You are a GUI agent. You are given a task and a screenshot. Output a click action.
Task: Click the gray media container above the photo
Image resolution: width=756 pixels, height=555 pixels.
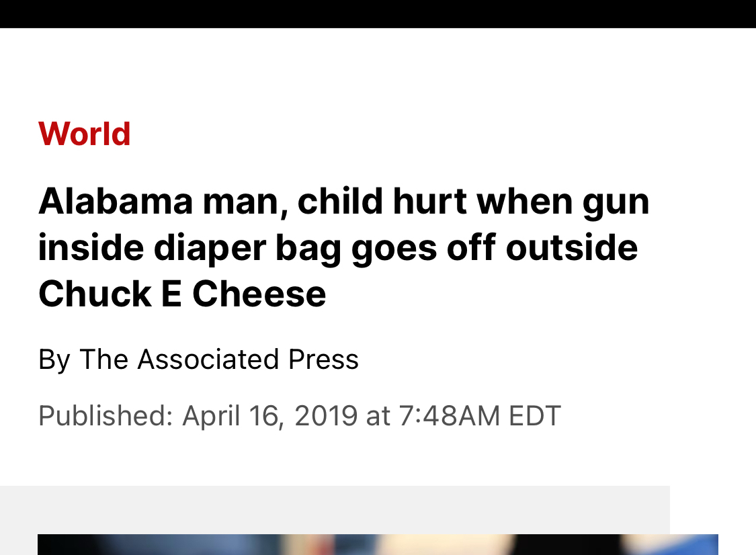[335, 509]
